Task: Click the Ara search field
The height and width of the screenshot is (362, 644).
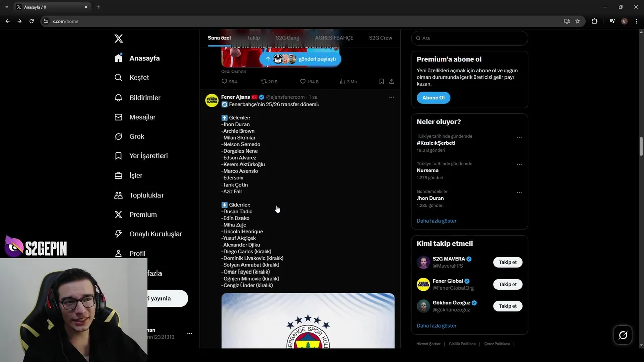Action: pyautogui.click(x=469, y=38)
